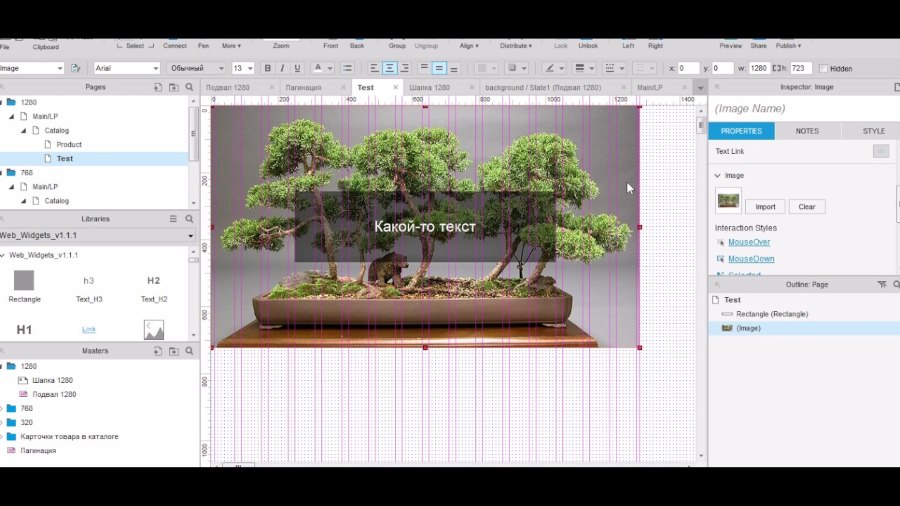900x506 pixels.
Task: Select the Text_H2 widget from library
Action: click(x=154, y=286)
